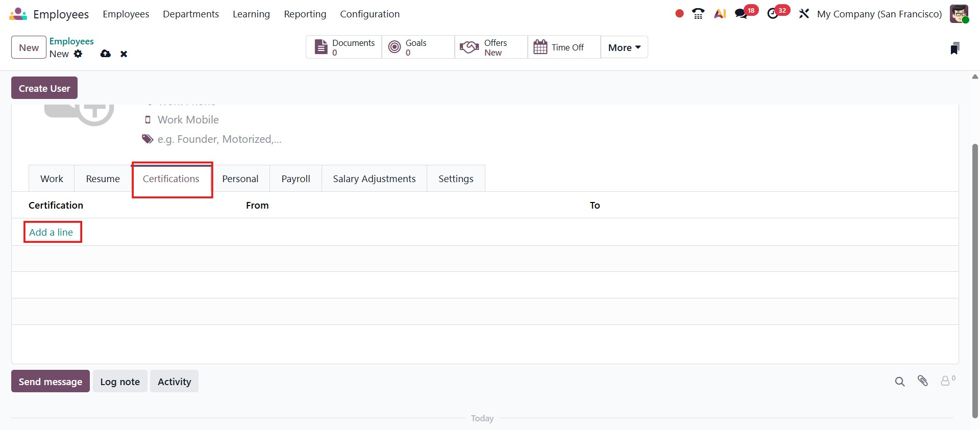The image size is (980, 430).
Task: Switch to the Personal tab
Action: [x=240, y=179]
